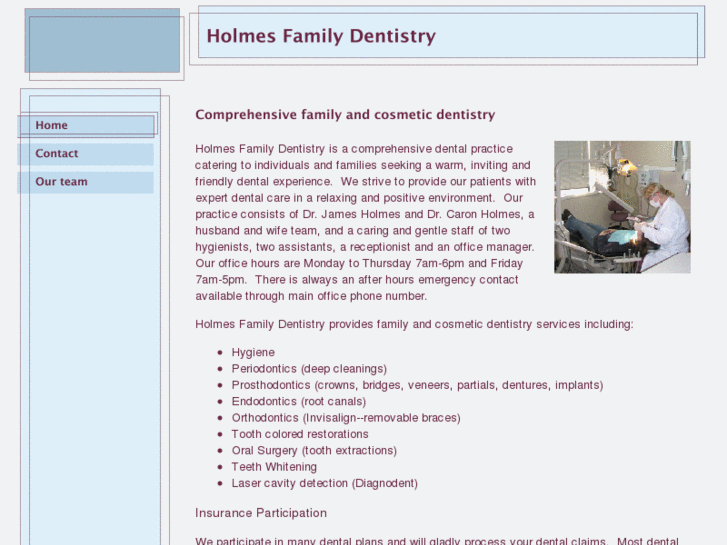Click the Insurance Participation heading
This screenshot has width=727, height=545.
click(x=261, y=513)
